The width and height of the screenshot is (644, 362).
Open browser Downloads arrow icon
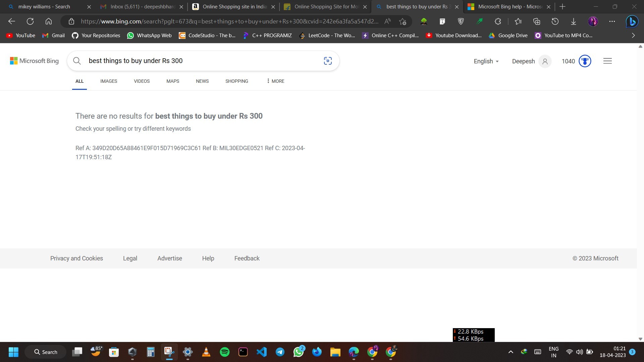574,21
